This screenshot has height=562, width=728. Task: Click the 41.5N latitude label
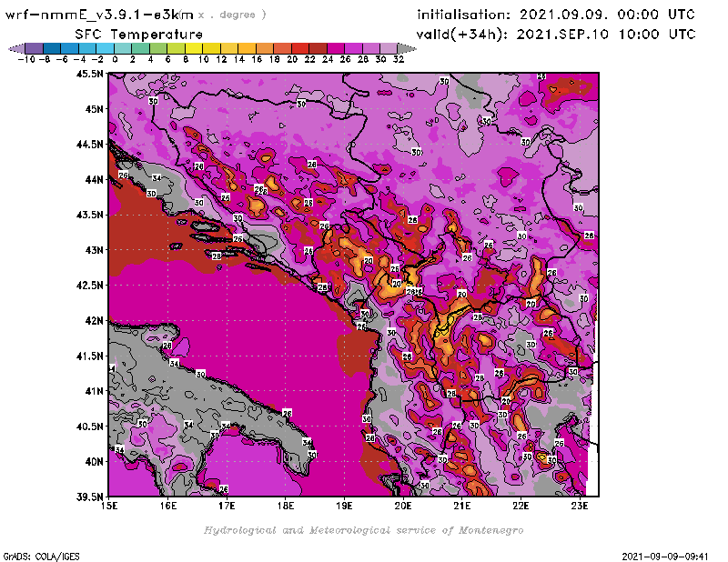coord(89,356)
